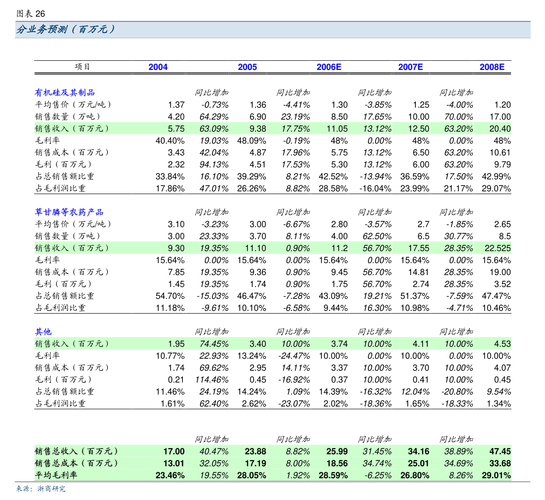Click the 94.13% gross profit growth cell

coord(214,164)
